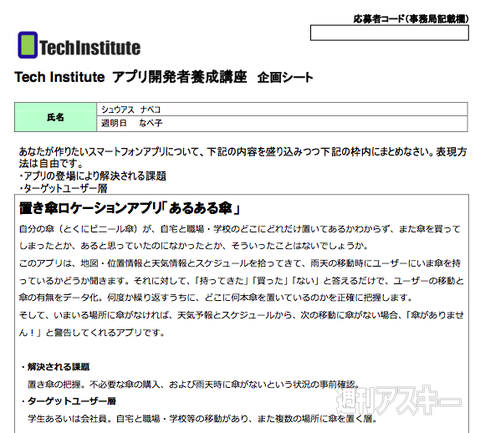
Task: Click the line 学生あるいは会社員。自宅と職場
Action: point(202,419)
